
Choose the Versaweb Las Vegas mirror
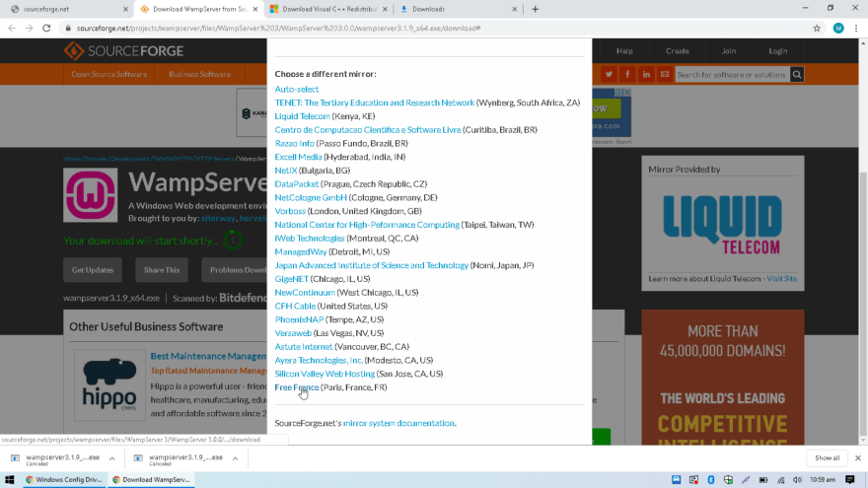tap(293, 333)
